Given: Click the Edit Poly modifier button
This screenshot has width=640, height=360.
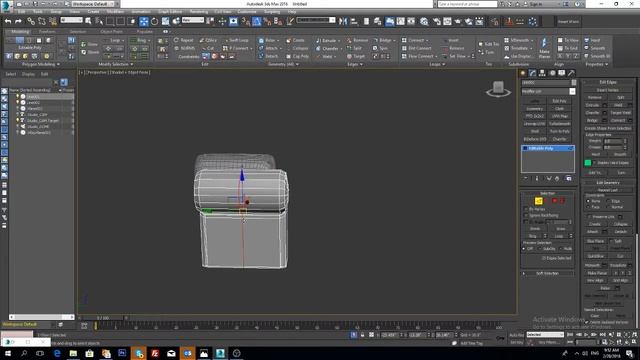Looking at the screenshot, I should [x=560, y=101].
